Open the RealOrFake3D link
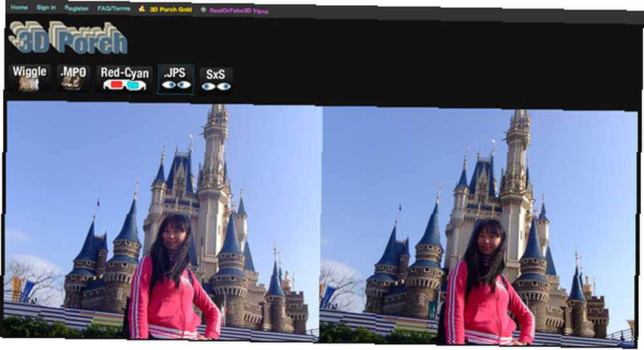Image resolution: width=644 pixels, height=350 pixels. pyautogui.click(x=239, y=11)
